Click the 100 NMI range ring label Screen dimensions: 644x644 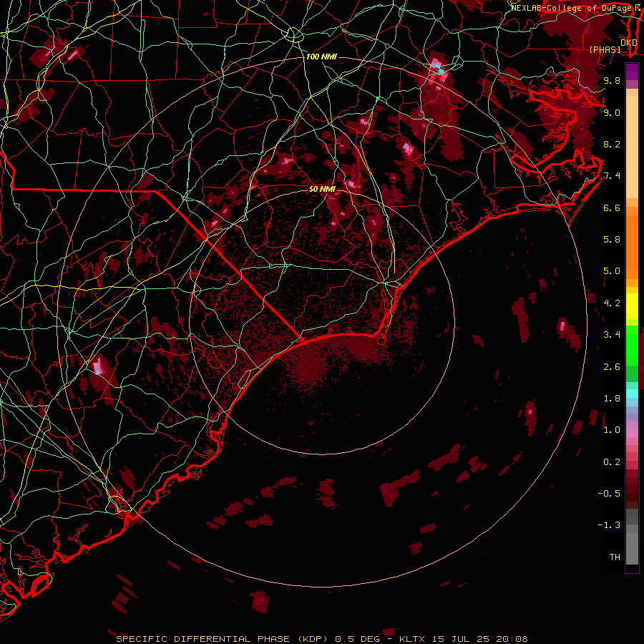tap(321, 57)
